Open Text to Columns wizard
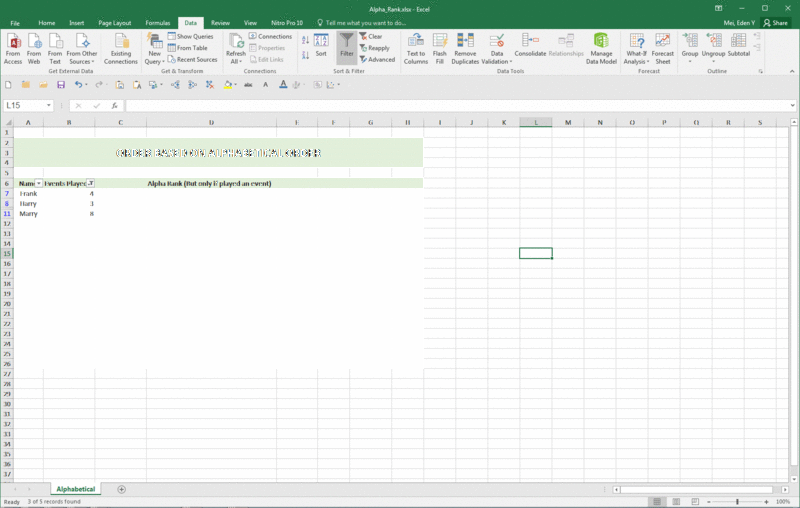Image resolution: width=800 pixels, height=508 pixels. 416,49
